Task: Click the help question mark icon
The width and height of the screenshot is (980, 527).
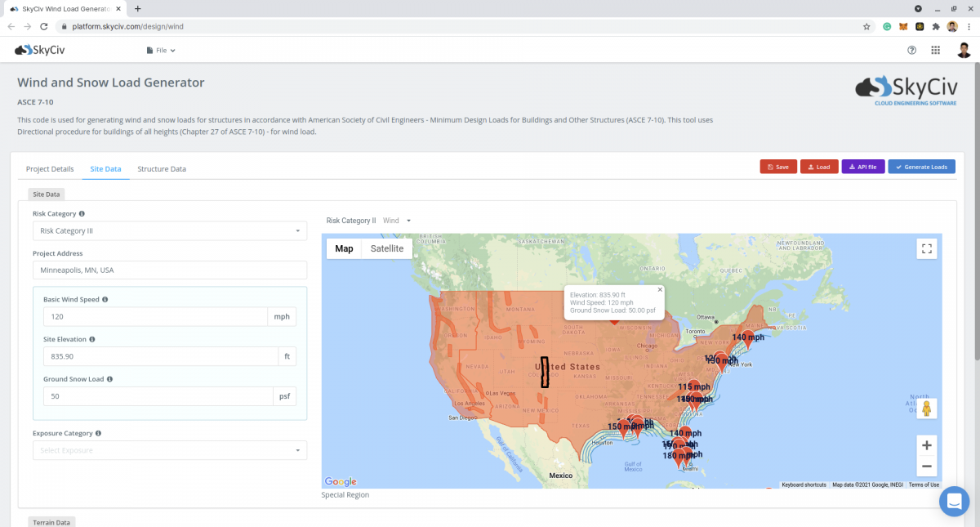Action: (x=912, y=50)
